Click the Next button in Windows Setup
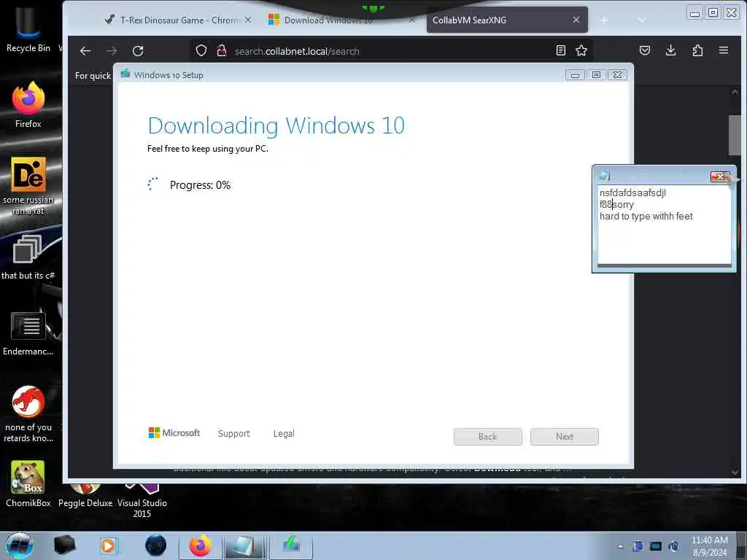Image resolution: width=747 pixels, height=560 pixels. tap(565, 437)
